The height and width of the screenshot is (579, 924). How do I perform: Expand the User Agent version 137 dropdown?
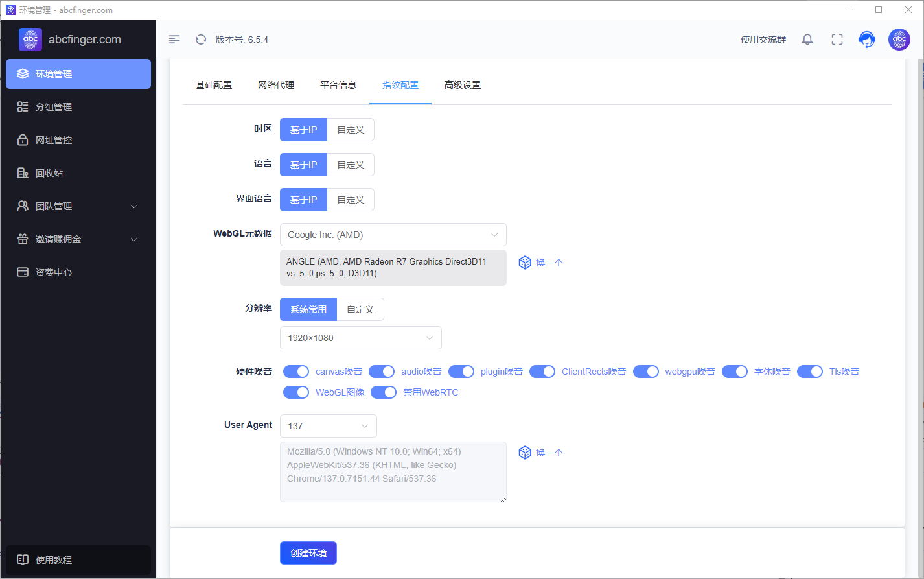[328, 426]
